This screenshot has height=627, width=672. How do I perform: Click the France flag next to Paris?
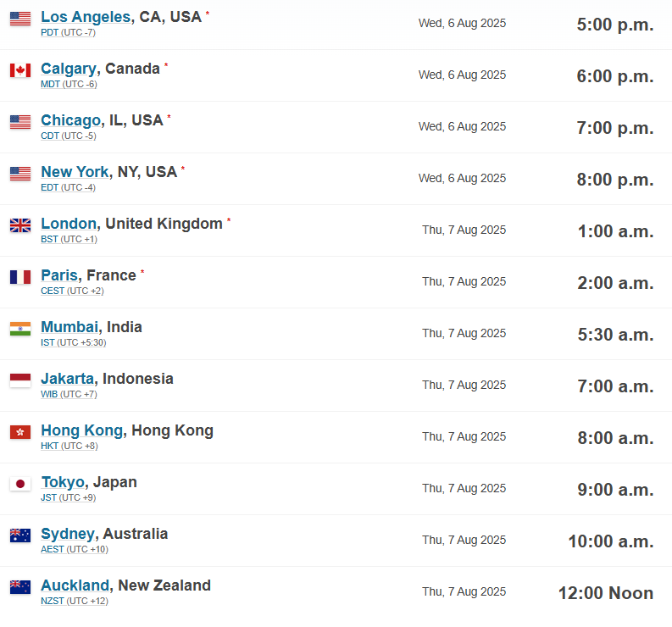pos(20,277)
